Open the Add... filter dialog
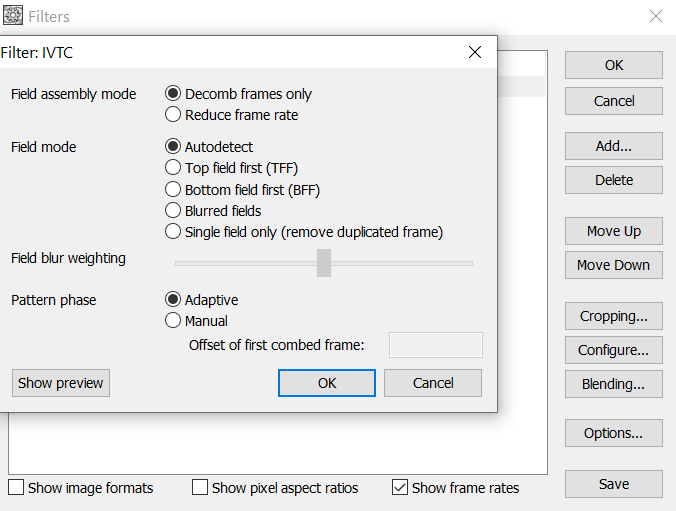 coord(613,145)
